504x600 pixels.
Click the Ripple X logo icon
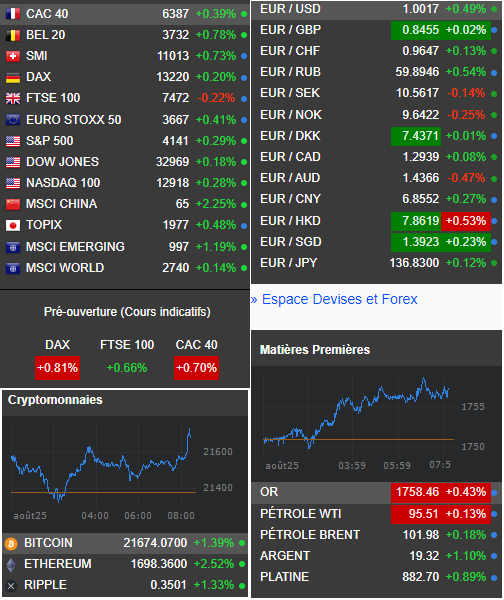point(11,585)
